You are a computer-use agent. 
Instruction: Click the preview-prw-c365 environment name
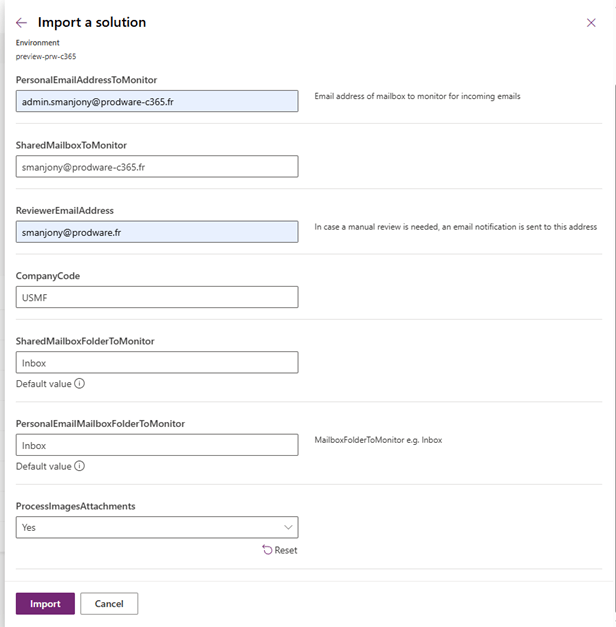click(46, 57)
